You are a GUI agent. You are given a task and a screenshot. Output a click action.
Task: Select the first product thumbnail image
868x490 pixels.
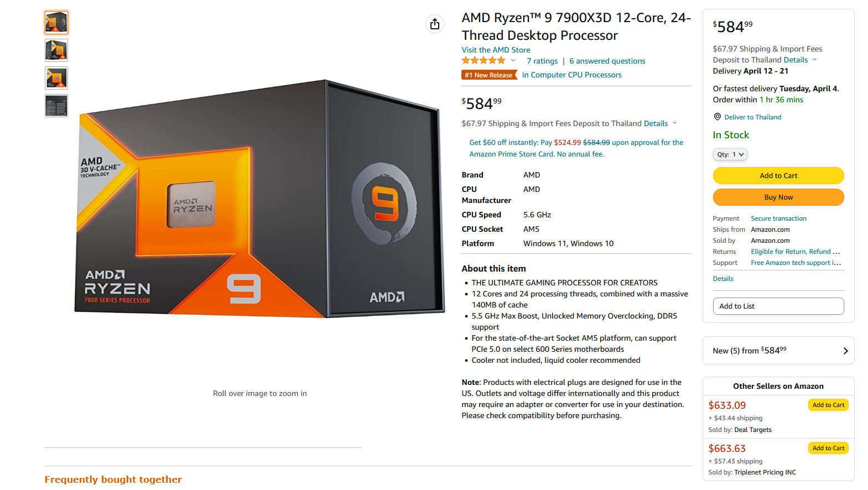(x=56, y=23)
